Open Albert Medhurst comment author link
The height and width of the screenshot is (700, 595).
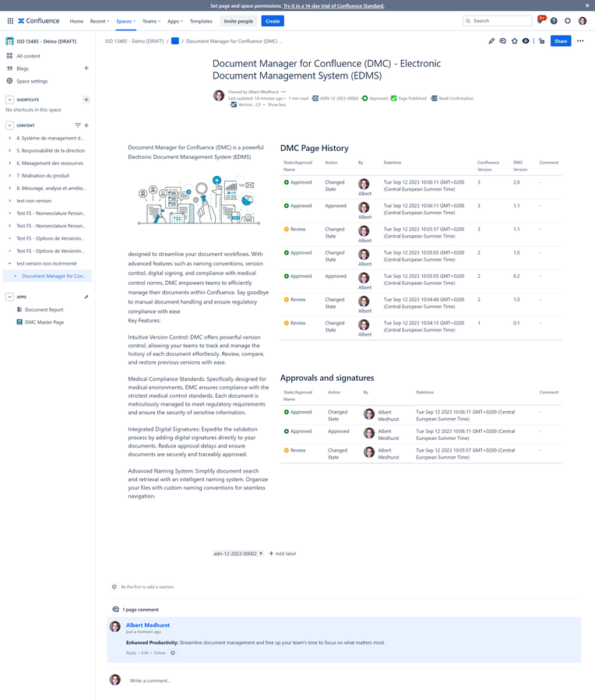point(148,625)
